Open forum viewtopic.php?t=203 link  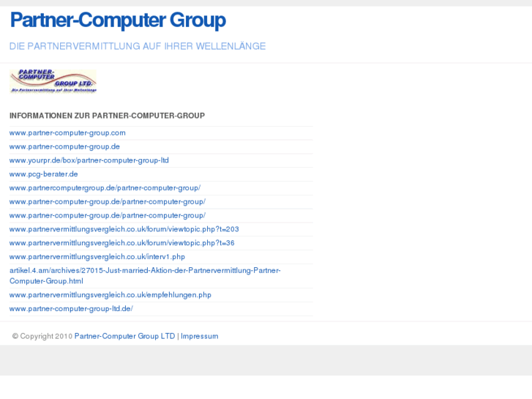click(x=124, y=229)
